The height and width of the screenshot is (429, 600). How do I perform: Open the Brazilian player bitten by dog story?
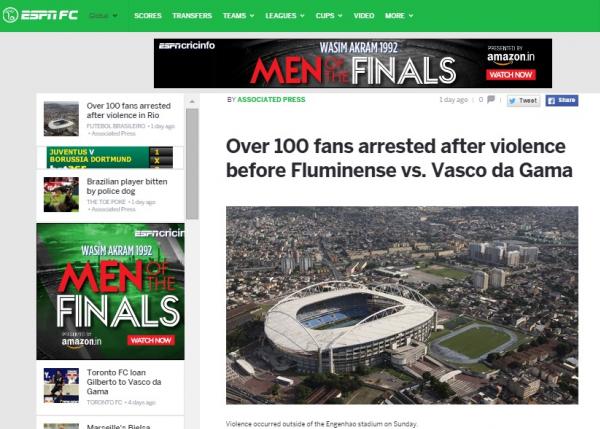(x=129, y=188)
